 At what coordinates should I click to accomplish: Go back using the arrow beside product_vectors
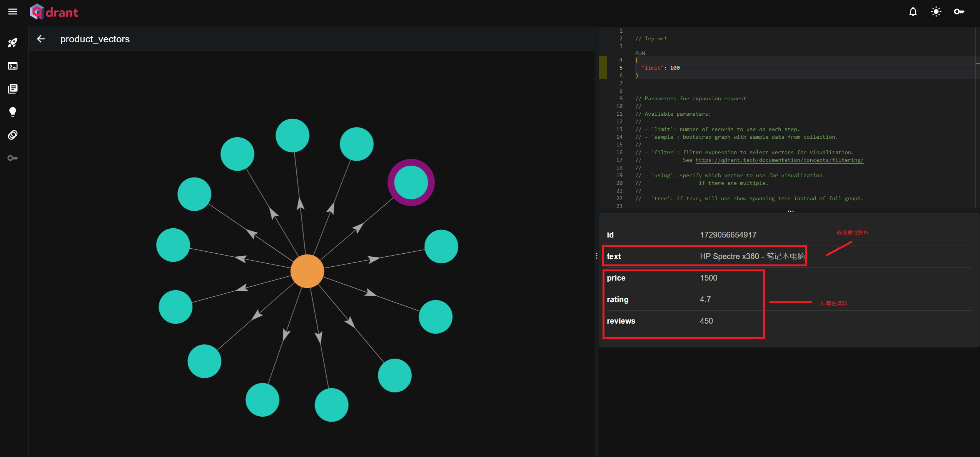pyautogui.click(x=41, y=39)
